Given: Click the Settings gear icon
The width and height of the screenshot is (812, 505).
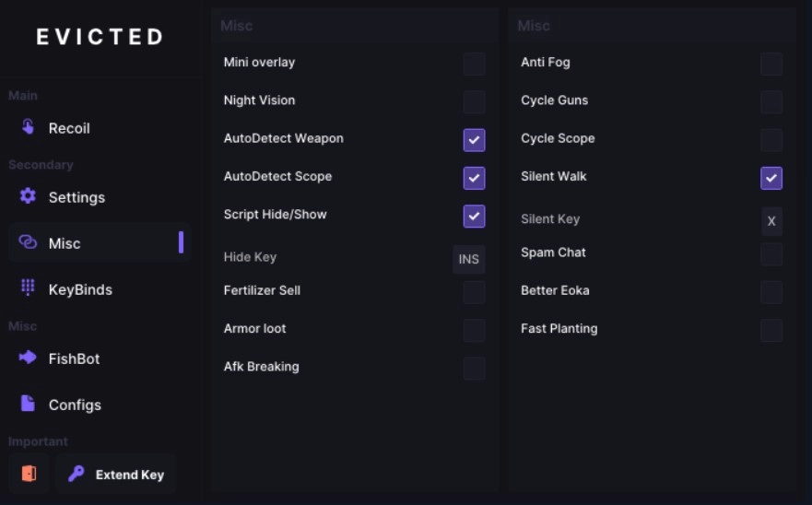Looking at the screenshot, I should [x=28, y=196].
